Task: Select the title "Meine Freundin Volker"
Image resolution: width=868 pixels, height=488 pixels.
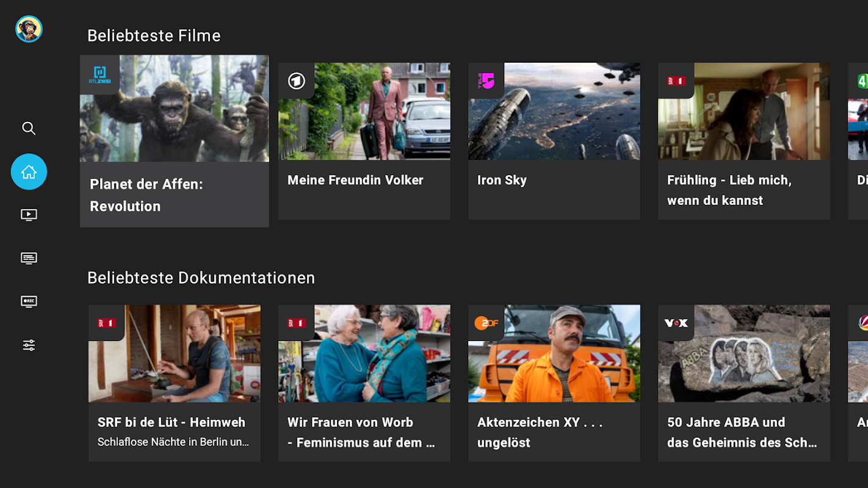Action: point(355,180)
